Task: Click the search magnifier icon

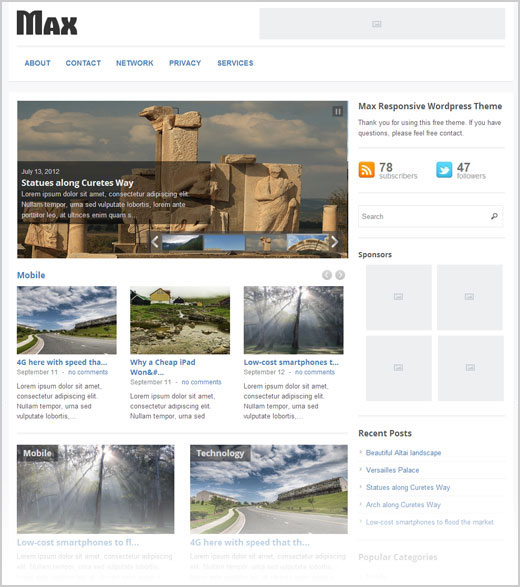Action: point(494,216)
